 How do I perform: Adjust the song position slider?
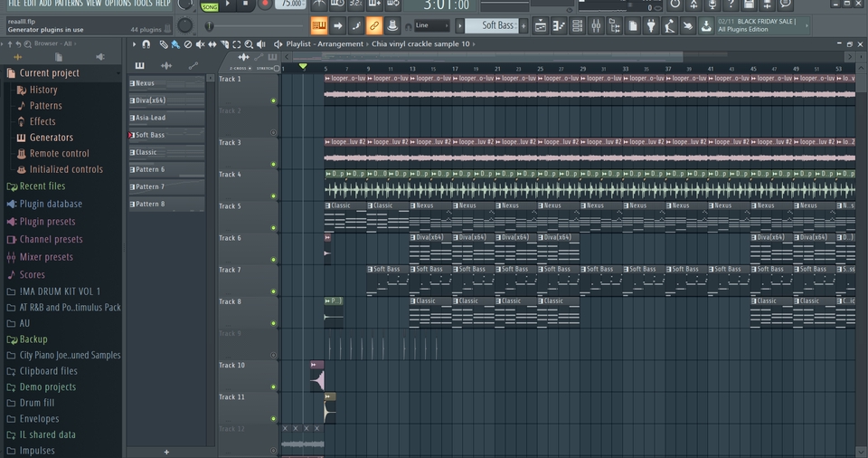tap(255, 26)
